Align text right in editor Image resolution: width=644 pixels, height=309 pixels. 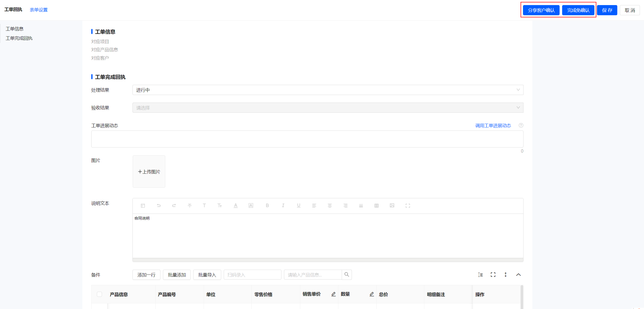(x=346, y=206)
